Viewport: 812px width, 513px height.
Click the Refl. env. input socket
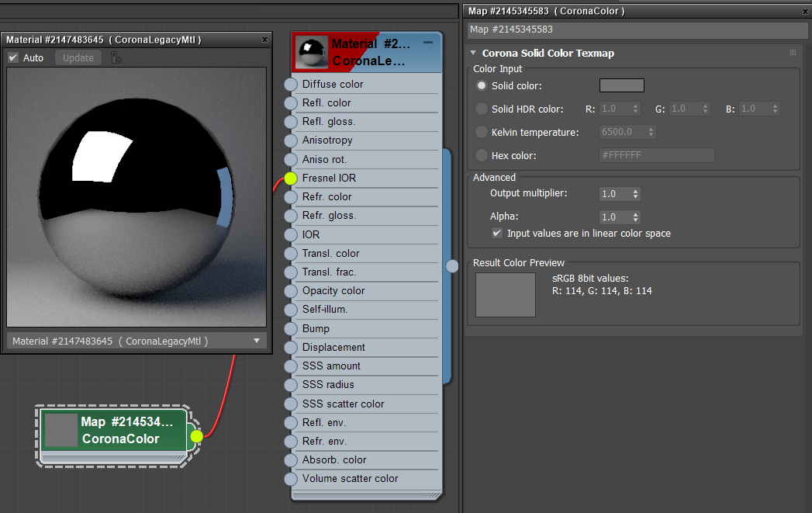click(291, 422)
